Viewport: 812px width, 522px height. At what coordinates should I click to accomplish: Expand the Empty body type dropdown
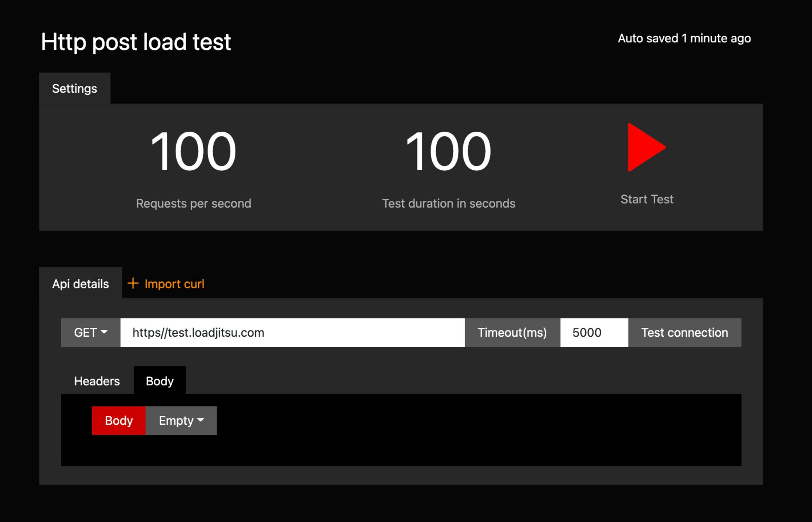coord(181,421)
